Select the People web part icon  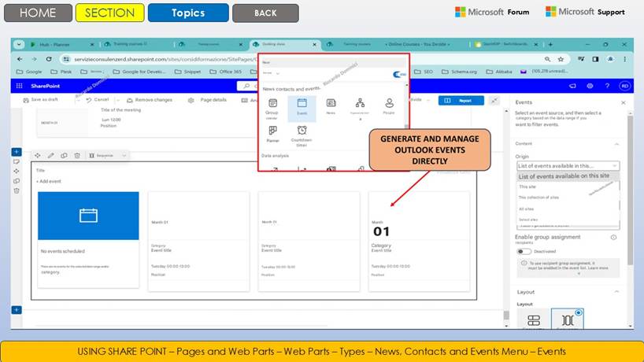tap(389, 107)
